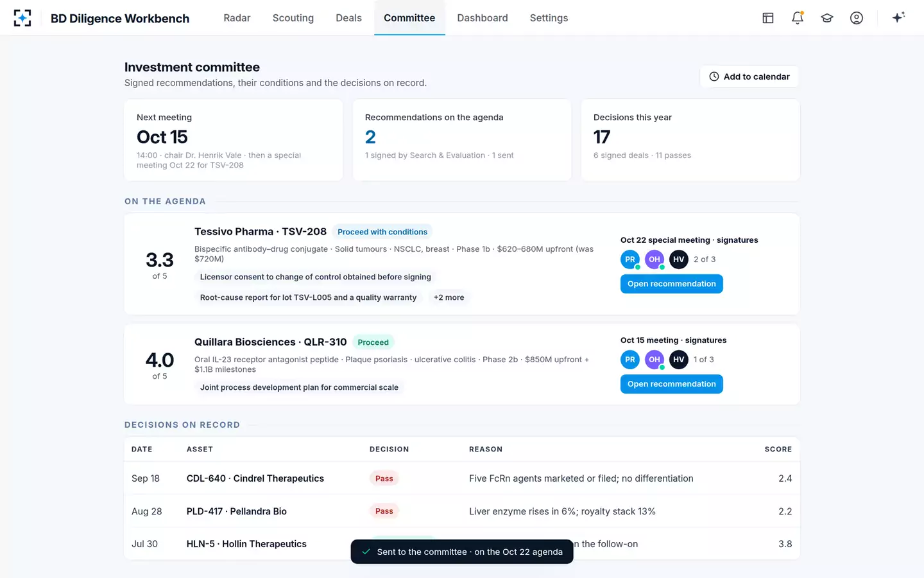
Task: Select the PLD-417 · Pellandra Bio row
Action: coord(462,511)
